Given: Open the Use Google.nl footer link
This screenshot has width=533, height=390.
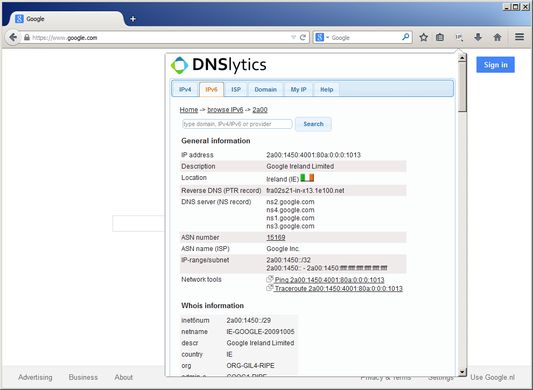Looking at the screenshot, I should click(492, 377).
